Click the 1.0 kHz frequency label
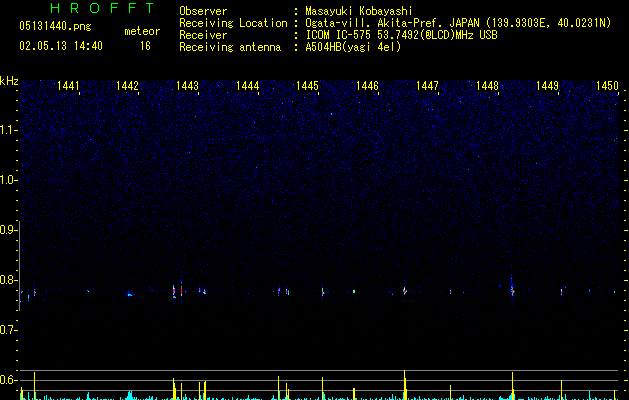Screen dimensions: 629x400 coord(8,180)
